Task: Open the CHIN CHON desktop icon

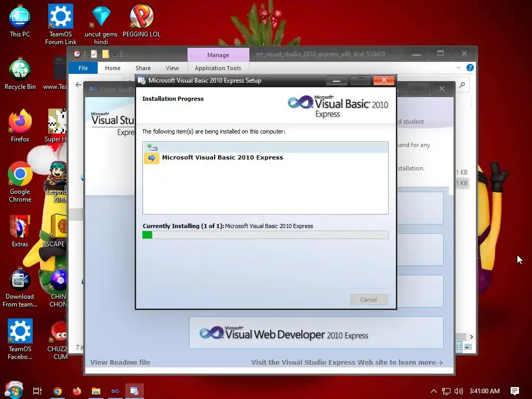Action: pyautogui.click(x=58, y=288)
